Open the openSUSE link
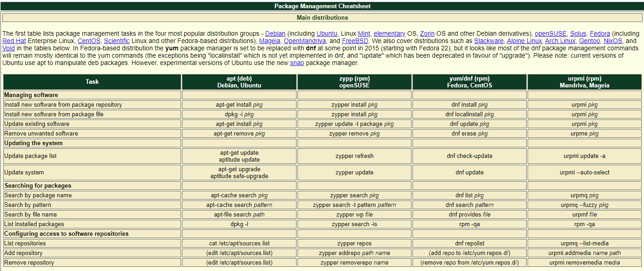 coord(551,33)
